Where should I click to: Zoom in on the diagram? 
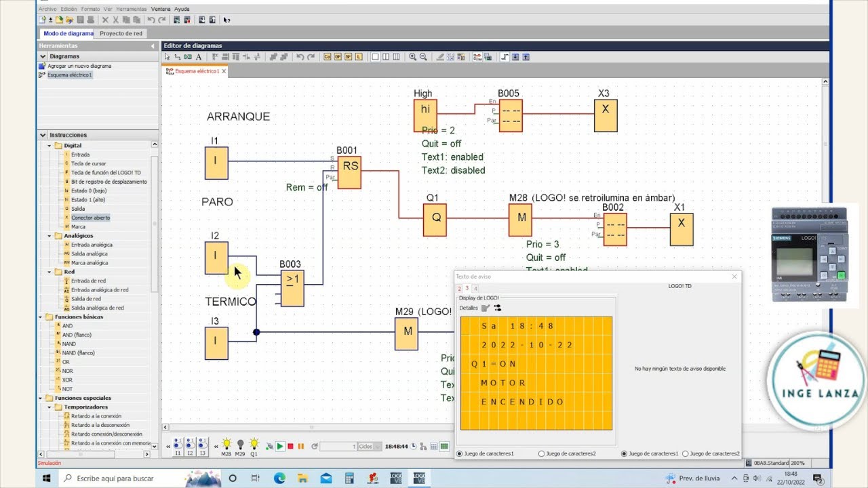tap(412, 57)
